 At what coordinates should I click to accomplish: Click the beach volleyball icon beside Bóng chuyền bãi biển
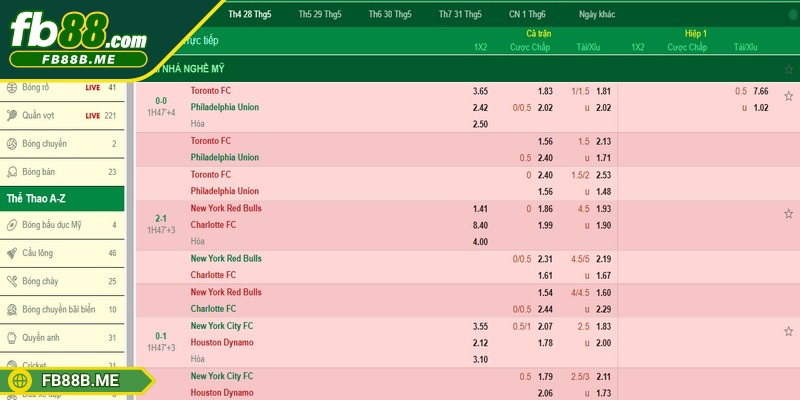pos(12,309)
